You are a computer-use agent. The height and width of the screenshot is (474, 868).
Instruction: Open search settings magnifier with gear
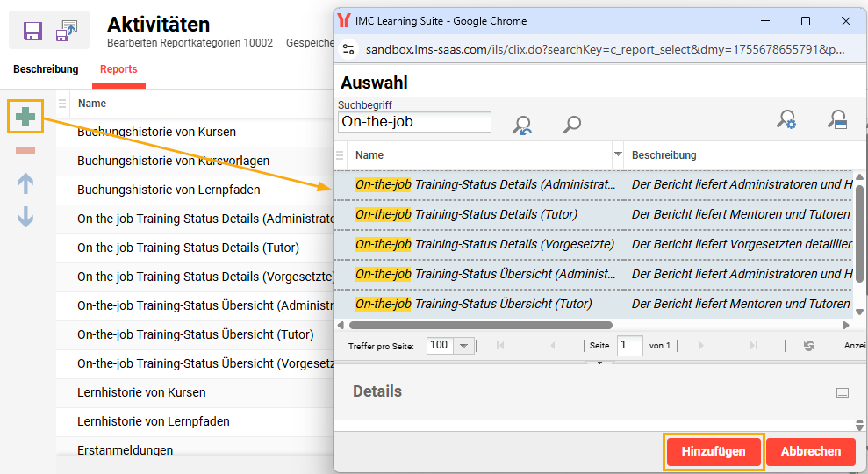point(786,120)
